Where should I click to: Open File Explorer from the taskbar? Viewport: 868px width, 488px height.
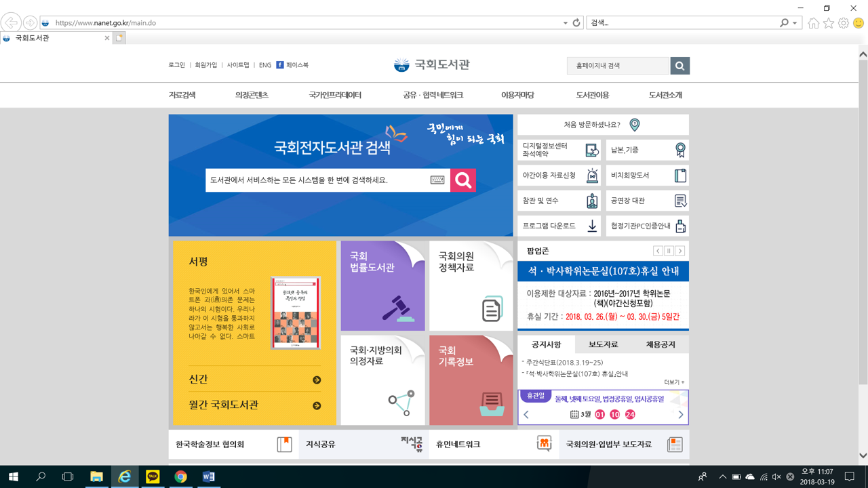click(96, 476)
